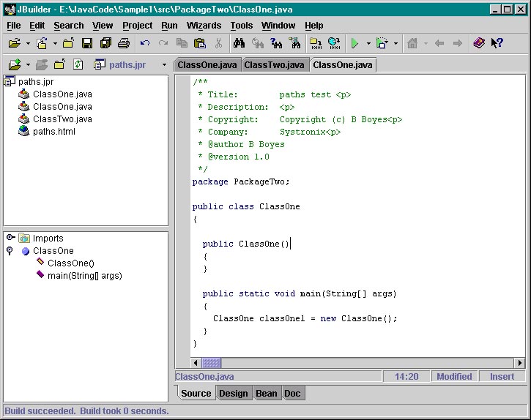Click the Refresh icon in project toolbar
The width and height of the screenshot is (531, 420).
pos(78,64)
